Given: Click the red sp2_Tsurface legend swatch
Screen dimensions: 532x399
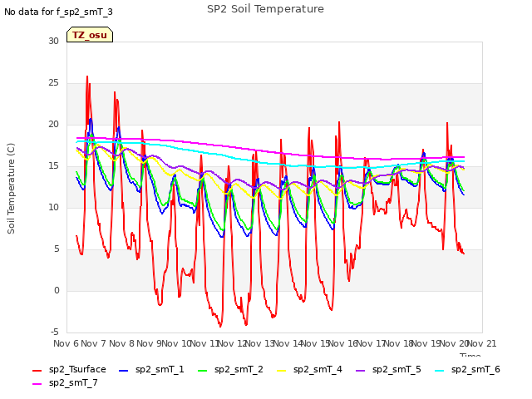Looking at the screenshot, I should [37, 371].
